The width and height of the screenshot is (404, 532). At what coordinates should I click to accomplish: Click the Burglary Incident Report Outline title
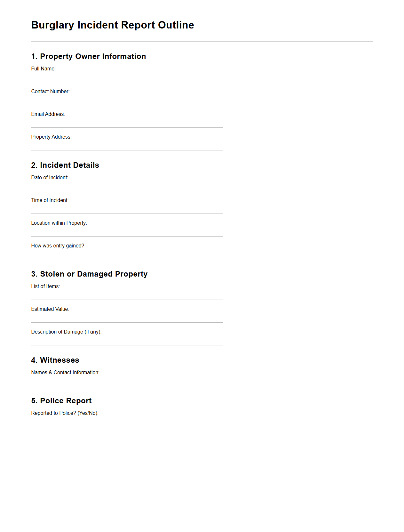click(113, 25)
